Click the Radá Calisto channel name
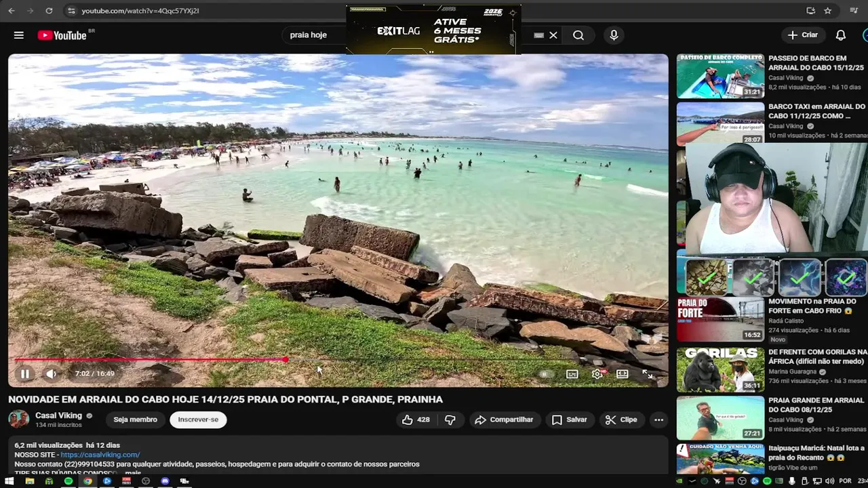This screenshot has height=488, width=868. coord(786,321)
